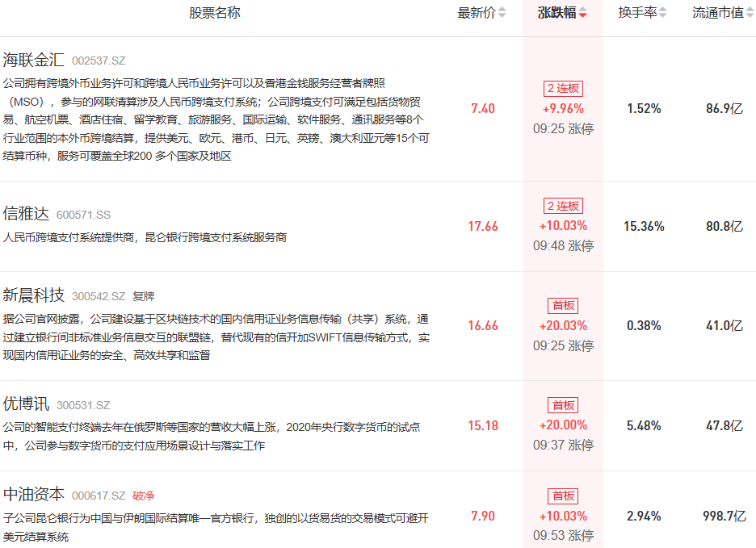Click 新晨科技's blockchain SWIFT description
The height and width of the screenshot is (548, 756).
point(216,337)
